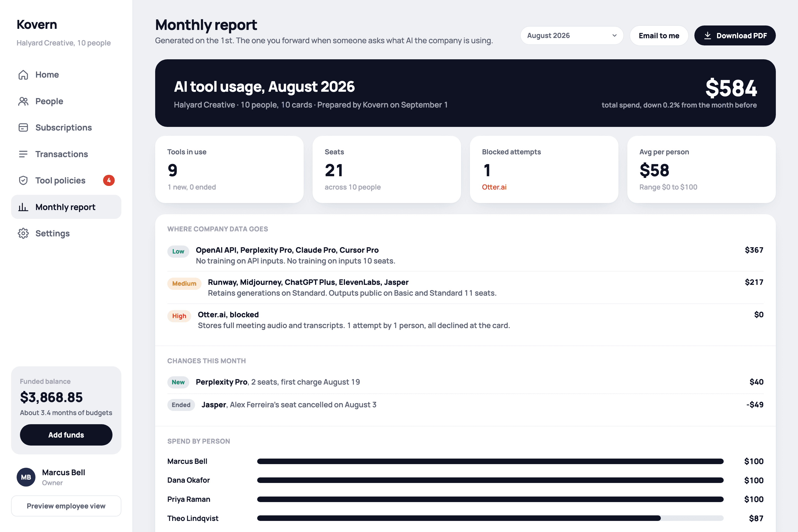Click the Tools in use card
The width and height of the screenshot is (798, 532).
click(229, 170)
